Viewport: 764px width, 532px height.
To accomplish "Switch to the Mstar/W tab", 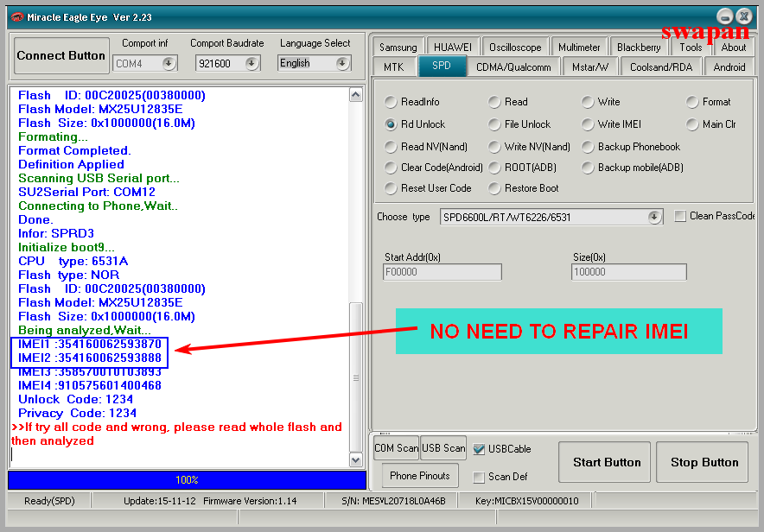I will (x=590, y=66).
